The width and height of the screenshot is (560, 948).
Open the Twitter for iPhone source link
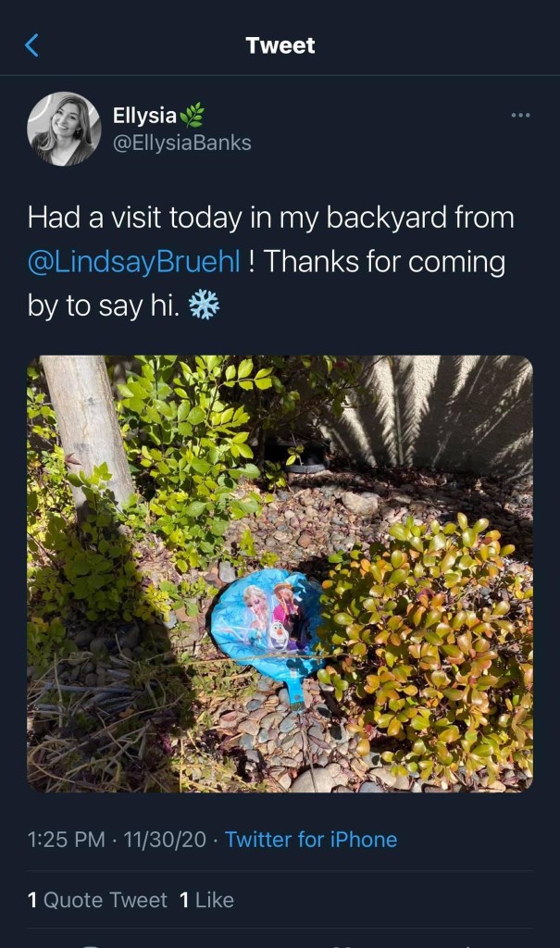(x=311, y=839)
